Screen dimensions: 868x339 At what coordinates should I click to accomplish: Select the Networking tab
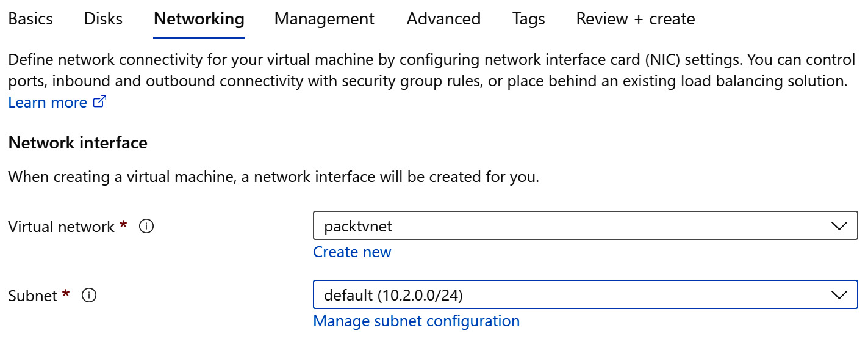[x=199, y=19]
